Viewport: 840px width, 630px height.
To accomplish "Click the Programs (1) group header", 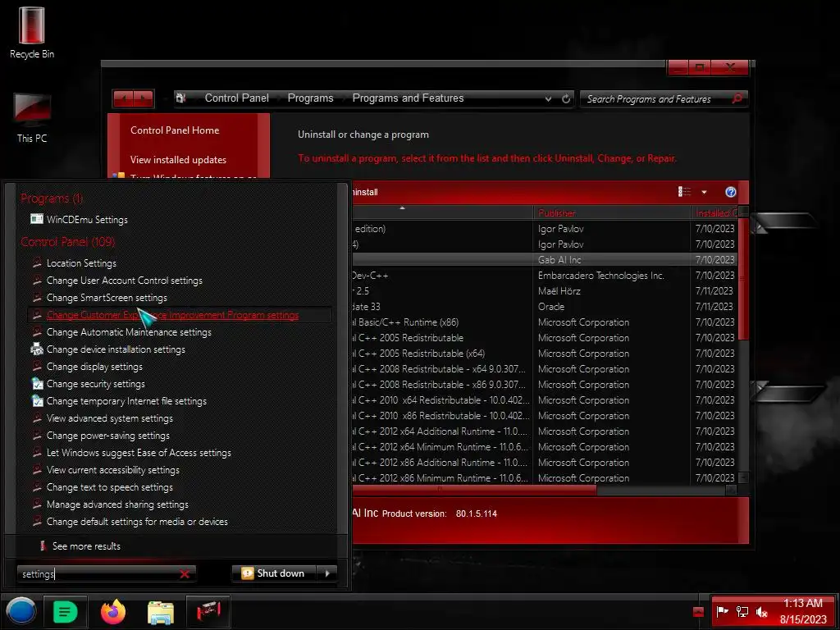I will 52,199.
